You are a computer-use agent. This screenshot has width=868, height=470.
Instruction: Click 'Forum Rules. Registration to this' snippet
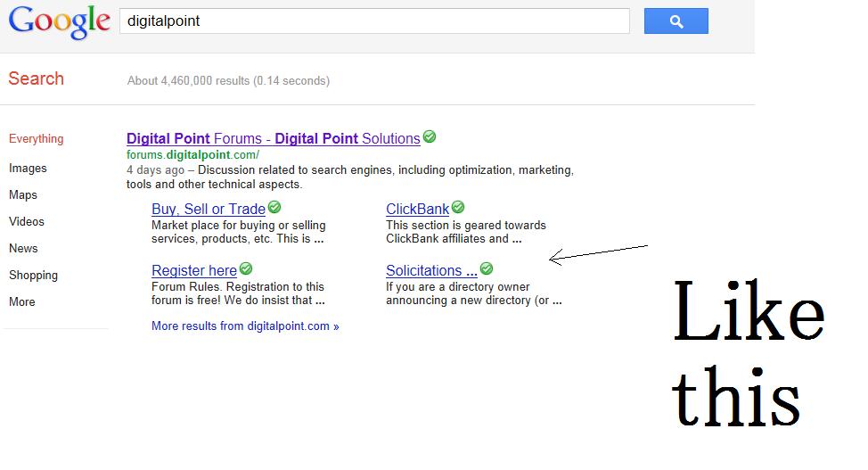(238, 293)
